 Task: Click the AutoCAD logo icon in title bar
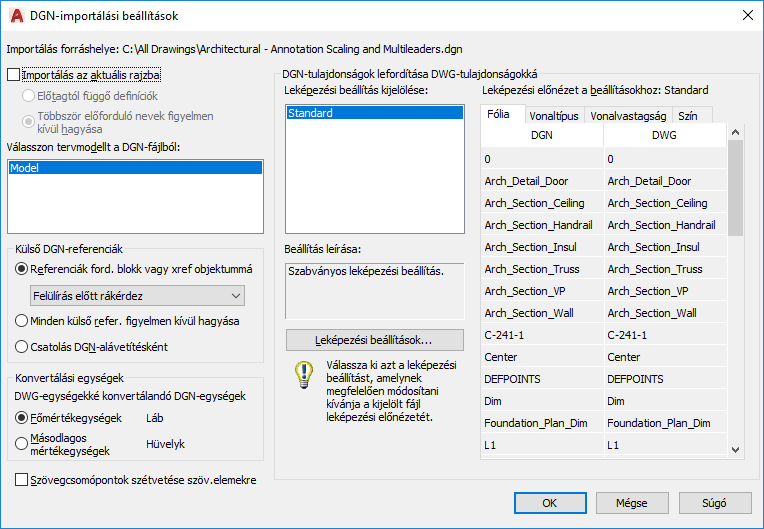coord(17,16)
